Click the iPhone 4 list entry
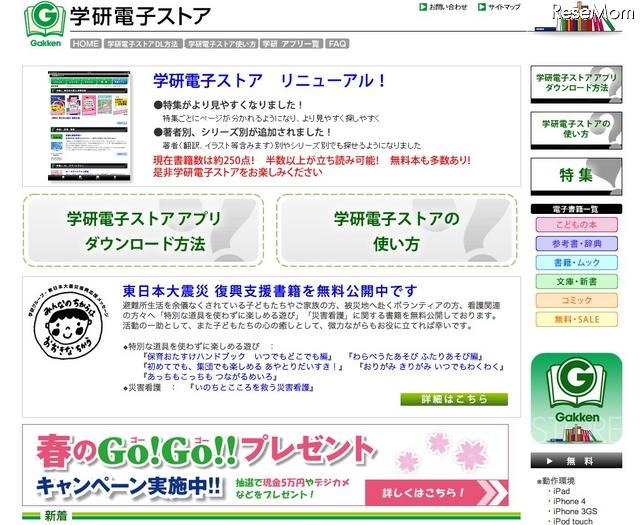Screen dimensions: 640x525 tap(569, 501)
